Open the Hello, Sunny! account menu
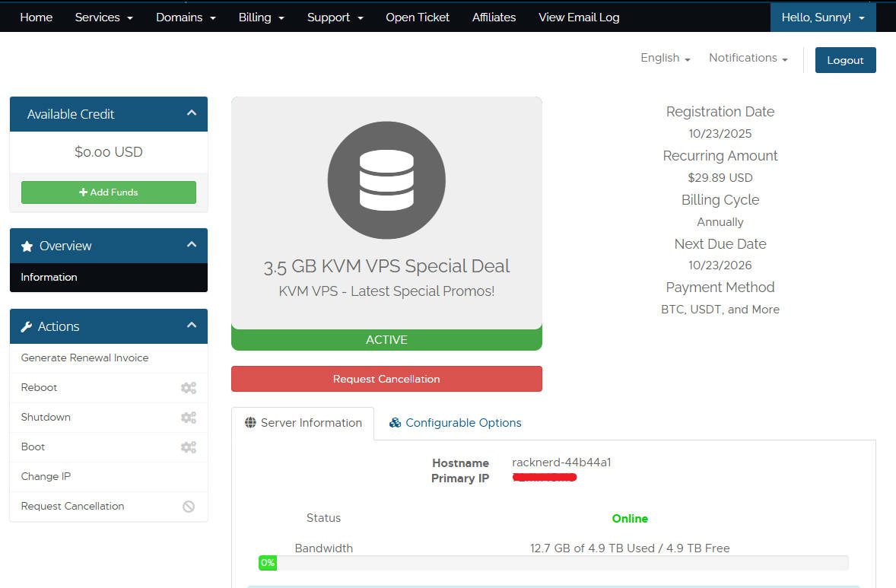 tap(823, 17)
